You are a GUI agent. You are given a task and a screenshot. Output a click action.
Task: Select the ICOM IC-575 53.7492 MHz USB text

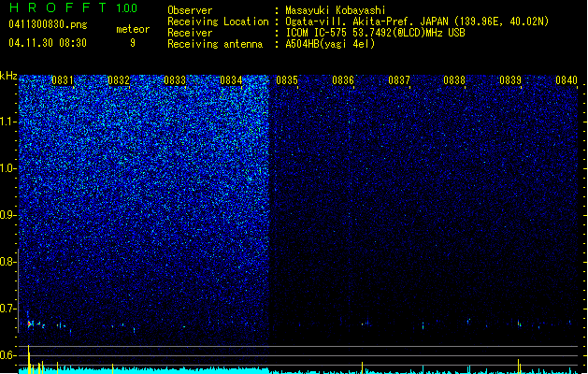(375, 33)
